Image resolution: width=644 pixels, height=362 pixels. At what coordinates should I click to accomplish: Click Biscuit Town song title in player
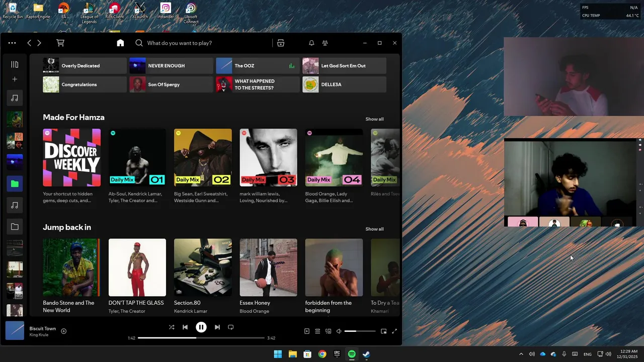[42, 328]
